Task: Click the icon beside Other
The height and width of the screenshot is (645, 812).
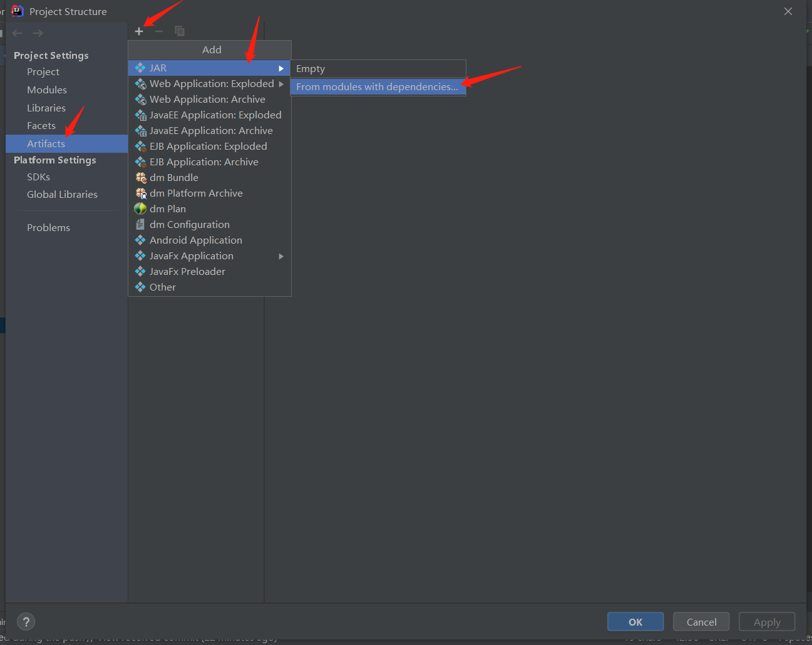Action: [x=140, y=287]
